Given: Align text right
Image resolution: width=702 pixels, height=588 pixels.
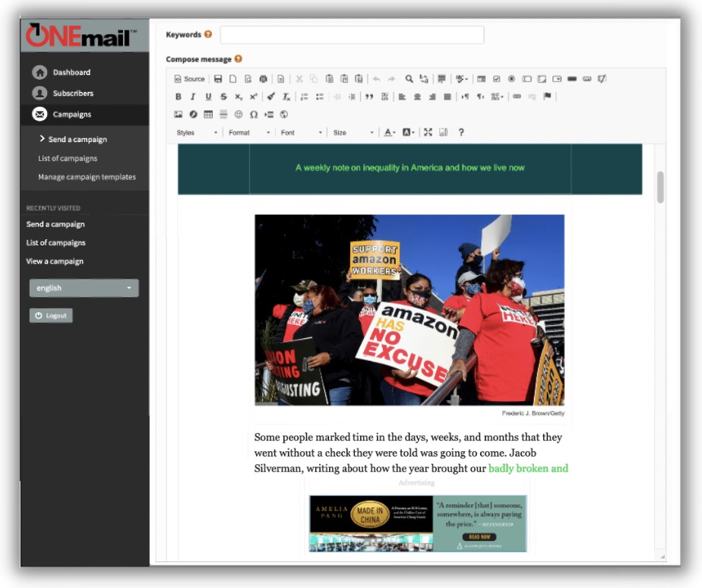Looking at the screenshot, I should point(432,96).
